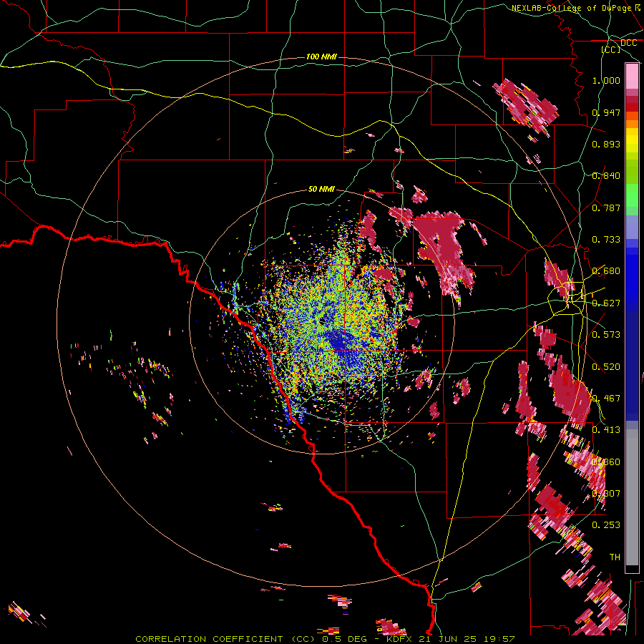Click the 0.360 scale value
The width and height of the screenshot is (644, 644).
click(606, 462)
